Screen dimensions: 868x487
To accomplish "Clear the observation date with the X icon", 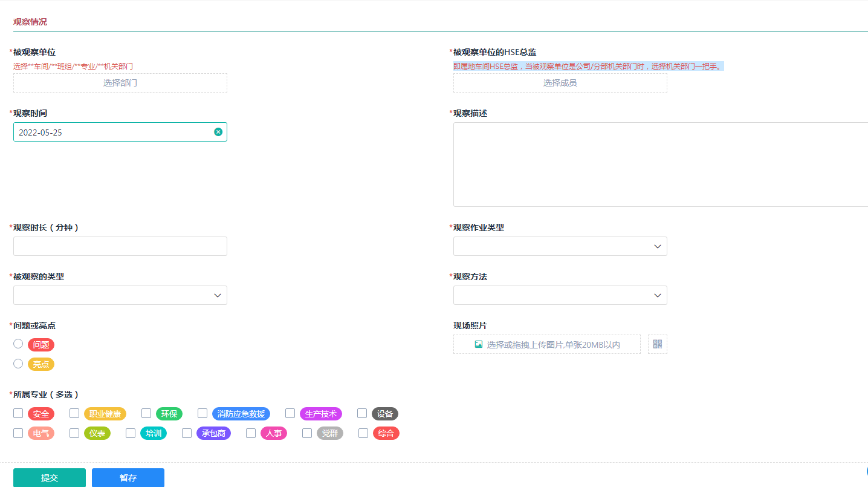I will coord(218,132).
